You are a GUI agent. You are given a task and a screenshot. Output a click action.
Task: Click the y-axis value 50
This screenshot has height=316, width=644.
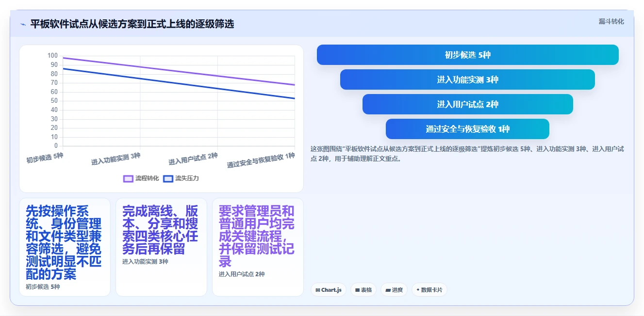(x=54, y=101)
